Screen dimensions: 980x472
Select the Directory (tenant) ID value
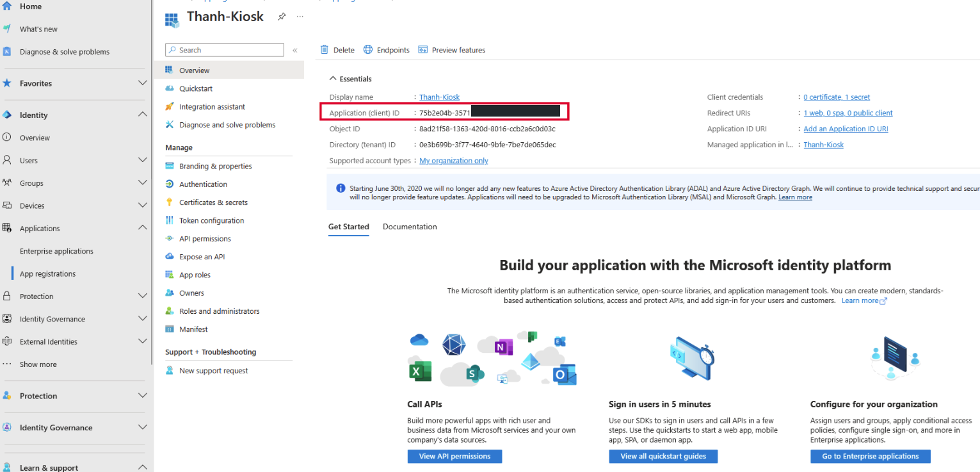tap(487, 145)
